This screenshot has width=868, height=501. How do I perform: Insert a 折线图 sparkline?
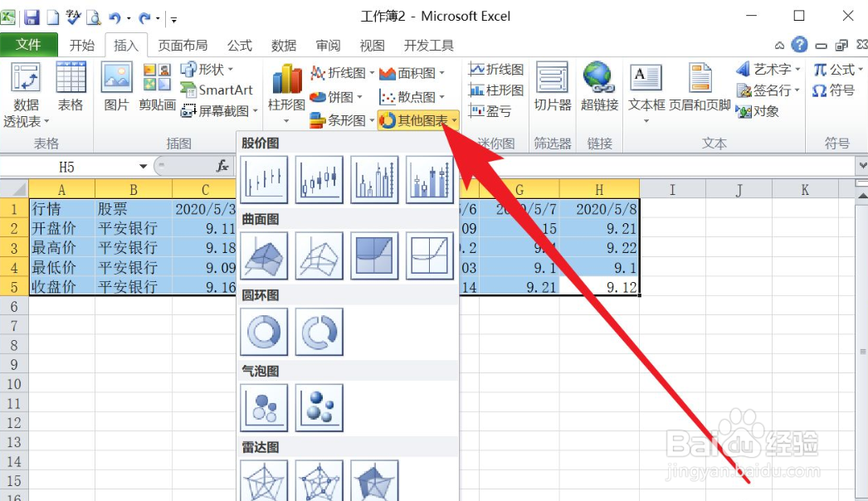coord(496,69)
